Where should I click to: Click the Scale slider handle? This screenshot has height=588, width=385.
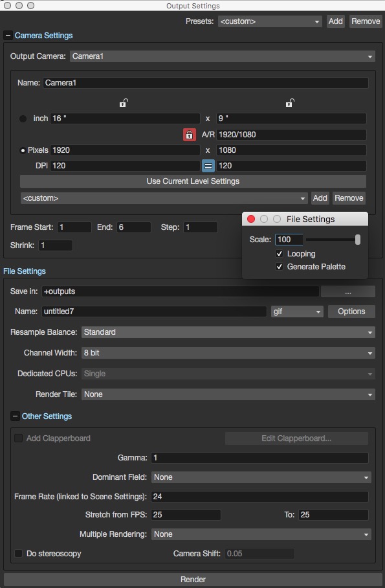click(358, 240)
